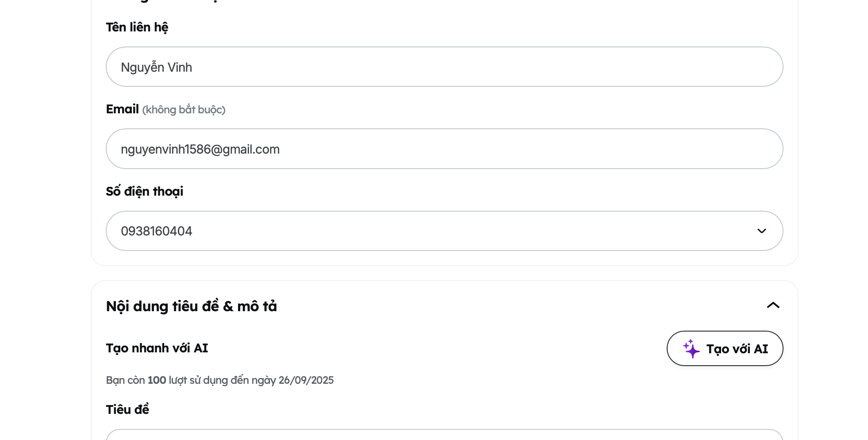Click the Tiêu đề label
The height and width of the screenshot is (440, 868).
(x=127, y=409)
